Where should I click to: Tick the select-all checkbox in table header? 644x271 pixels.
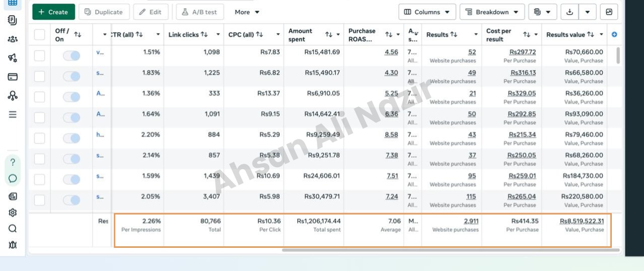click(39, 35)
